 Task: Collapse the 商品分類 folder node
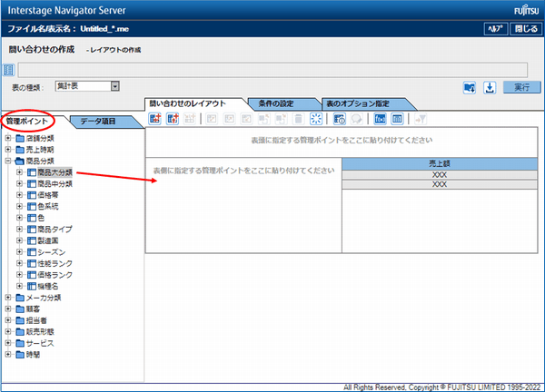8,162
